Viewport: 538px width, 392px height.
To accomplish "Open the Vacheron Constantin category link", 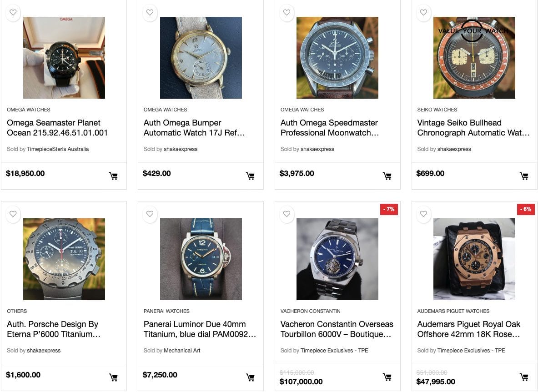I will 310,311.
